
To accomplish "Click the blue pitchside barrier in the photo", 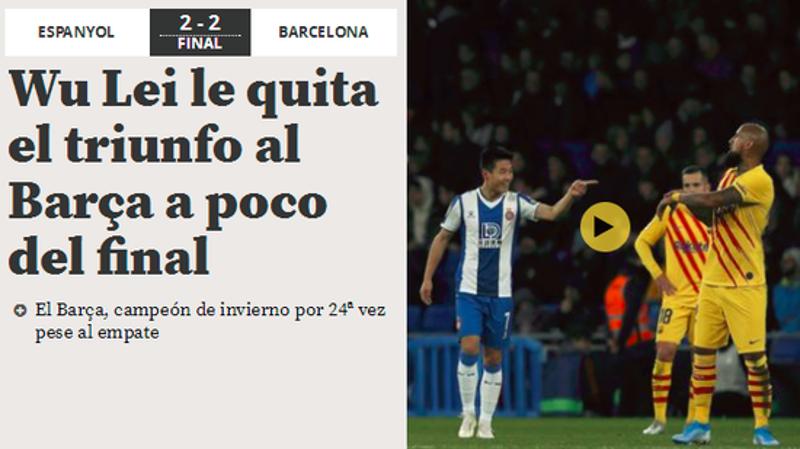I will coord(474,375).
